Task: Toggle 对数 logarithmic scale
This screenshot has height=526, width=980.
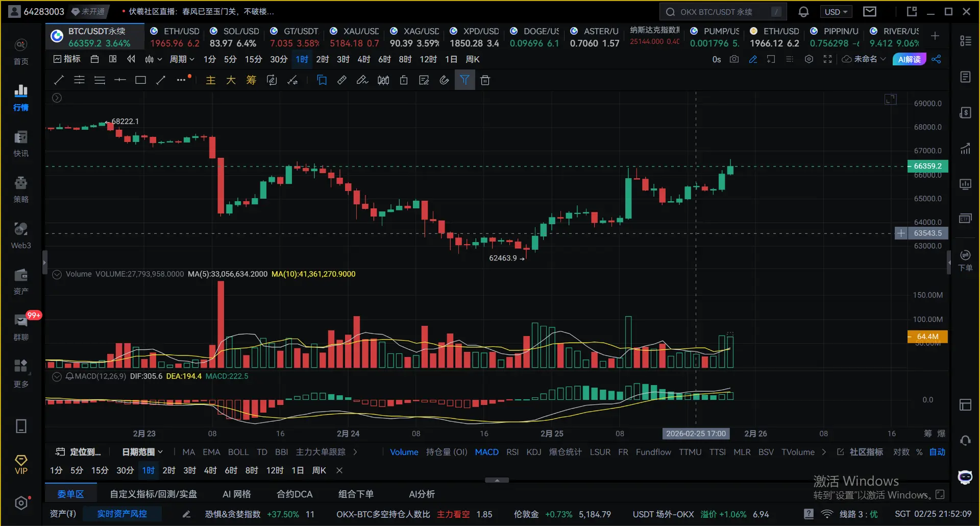Action: coord(901,452)
